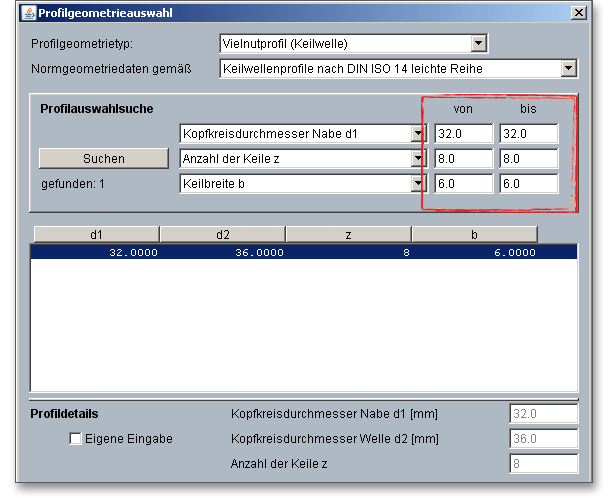608x498 pixels.
Task: Click the 'bis' field for Kopfkreisdurchmesser d1
Action: (529, 133)
